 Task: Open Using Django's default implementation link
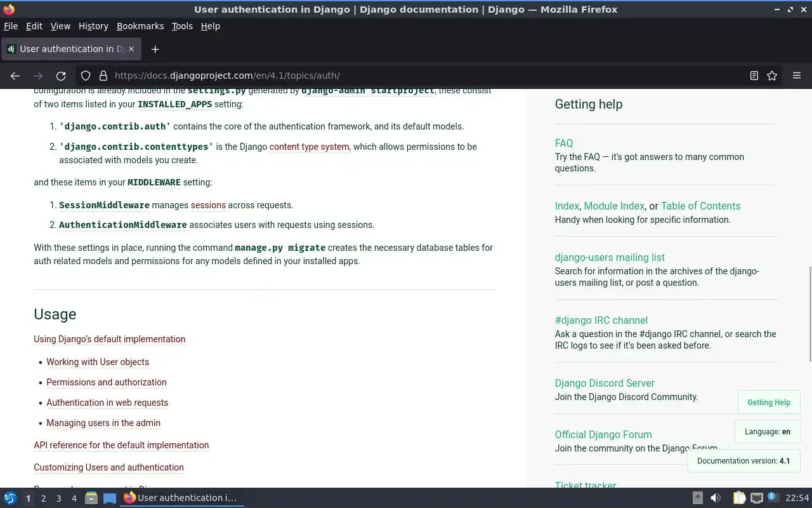point(110,339)
